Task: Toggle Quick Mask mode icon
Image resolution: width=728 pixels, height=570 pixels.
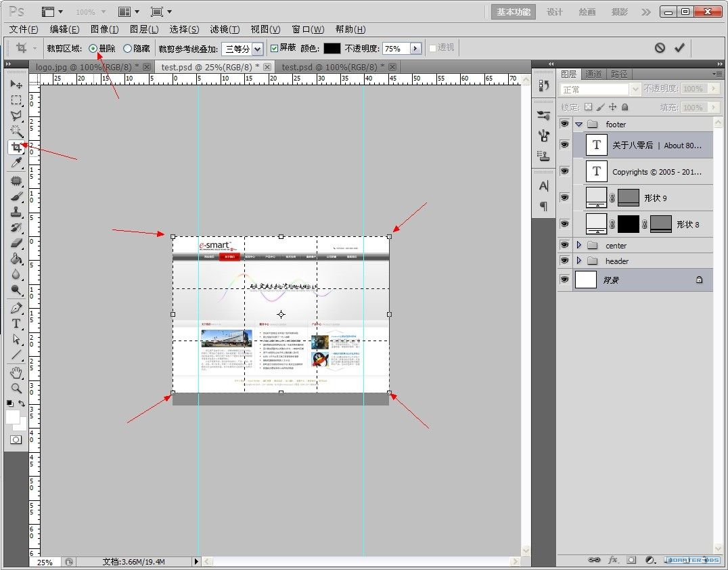Action: click(x=16, y=439)
